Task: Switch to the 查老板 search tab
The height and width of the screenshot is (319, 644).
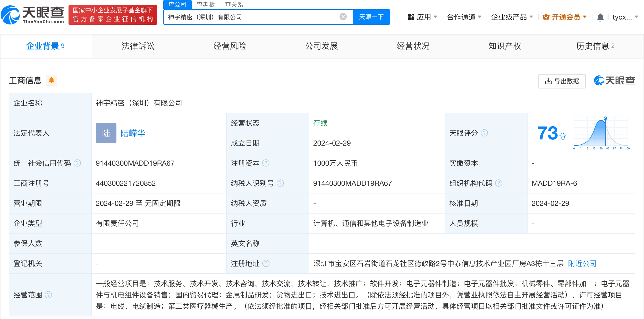Action: (206, 4)
